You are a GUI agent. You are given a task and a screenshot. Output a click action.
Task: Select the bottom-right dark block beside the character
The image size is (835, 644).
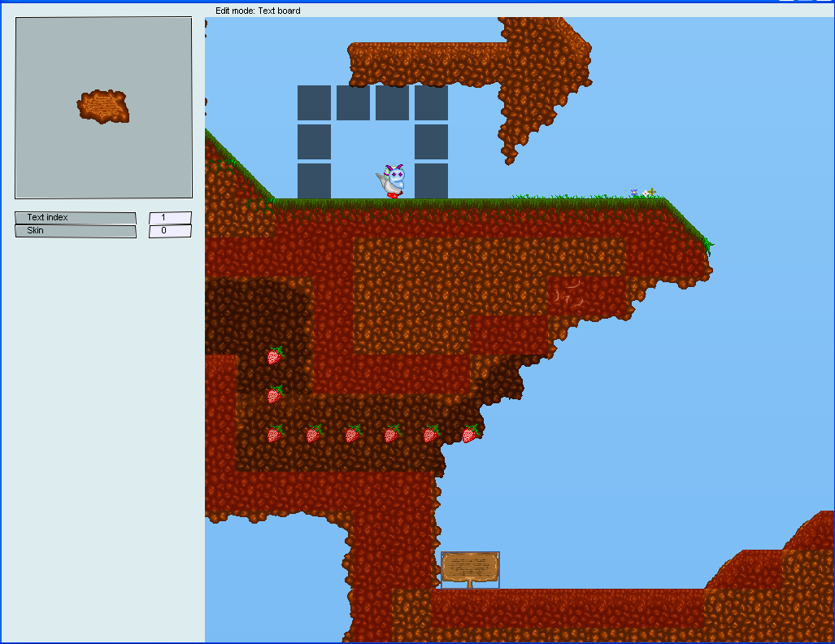[431, 181]
